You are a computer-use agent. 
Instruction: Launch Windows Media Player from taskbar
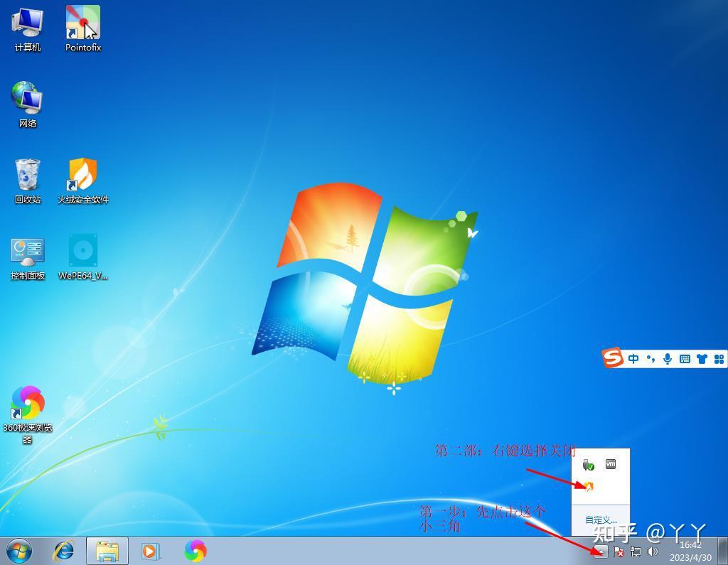pos(150,551)
